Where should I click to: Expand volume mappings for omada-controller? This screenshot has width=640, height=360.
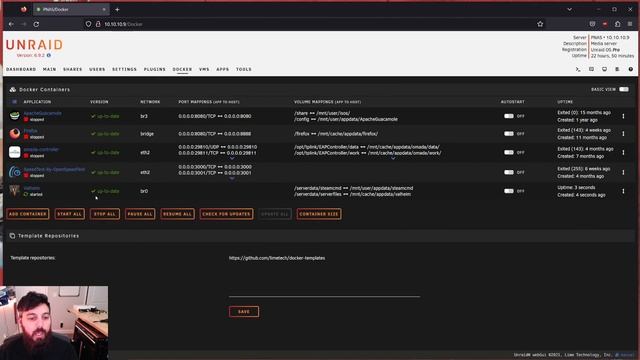393,158
